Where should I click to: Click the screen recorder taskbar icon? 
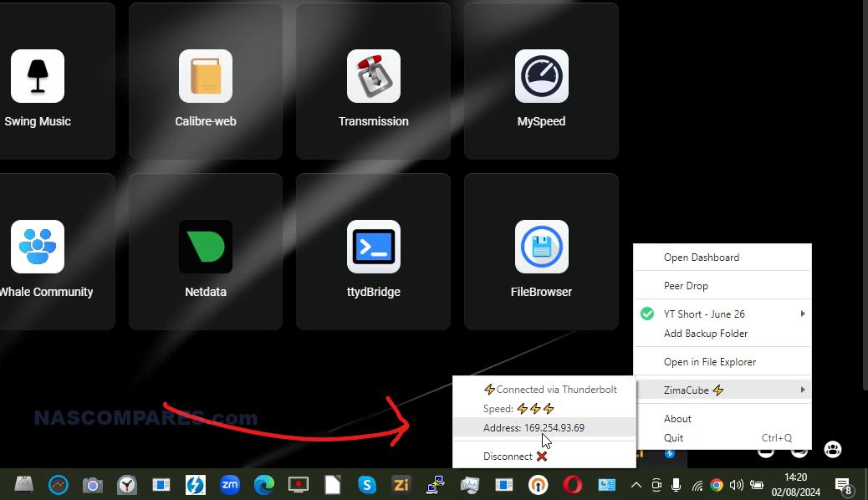click(299, 485)
